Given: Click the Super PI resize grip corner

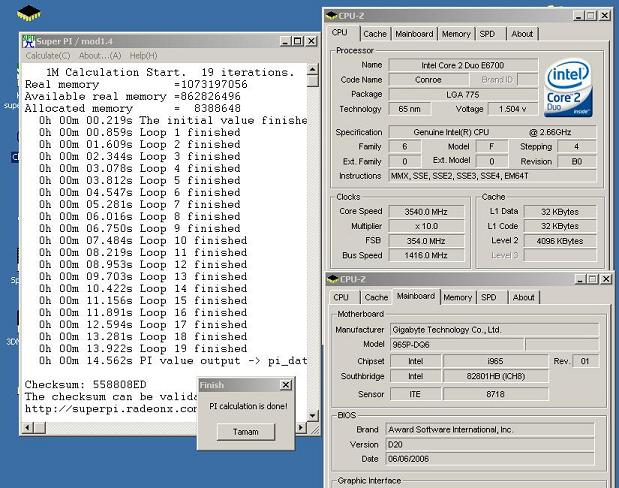Looking at the screenshot, I should (315, 429).
